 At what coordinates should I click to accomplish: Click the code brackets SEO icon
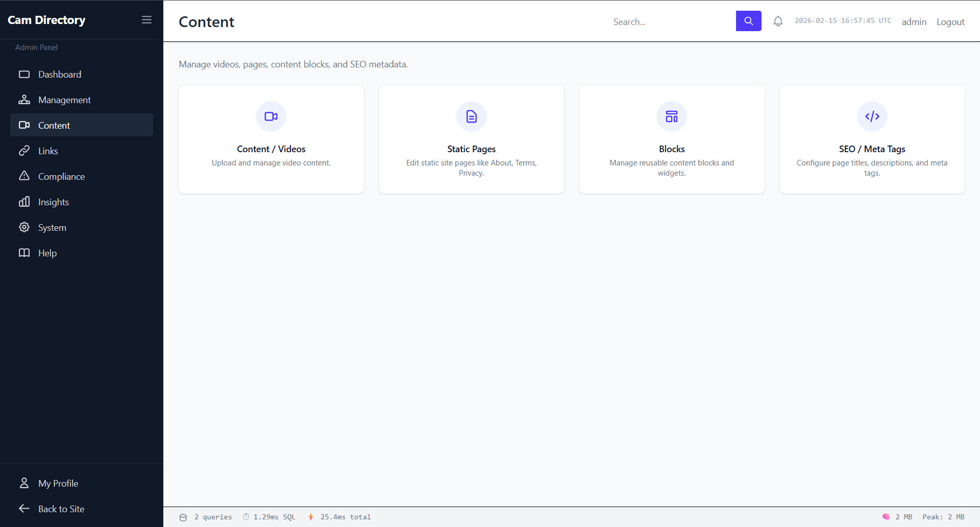pos(872,116)
